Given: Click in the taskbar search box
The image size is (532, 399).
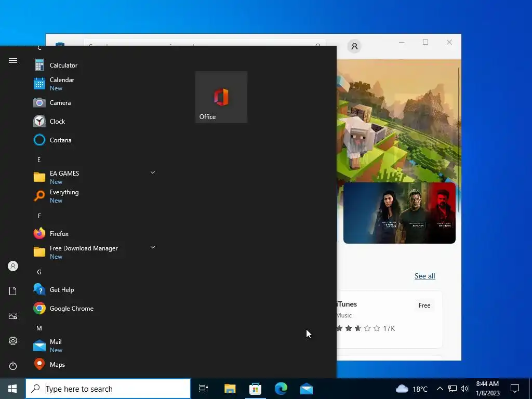Looking at the screenshot, I should pyautogui.click(x=108, y=389).
